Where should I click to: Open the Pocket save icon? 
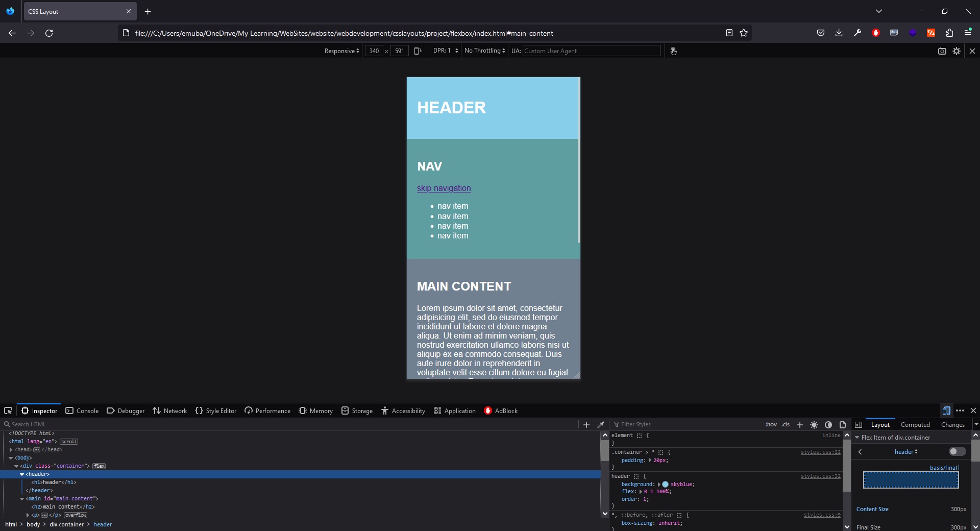[x=821, y=33]
